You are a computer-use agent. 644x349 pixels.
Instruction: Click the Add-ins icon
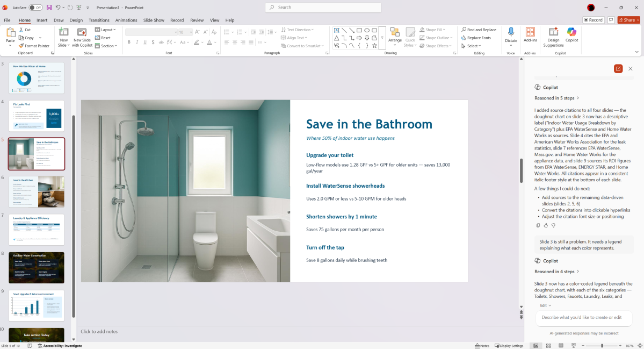(530, 32)
